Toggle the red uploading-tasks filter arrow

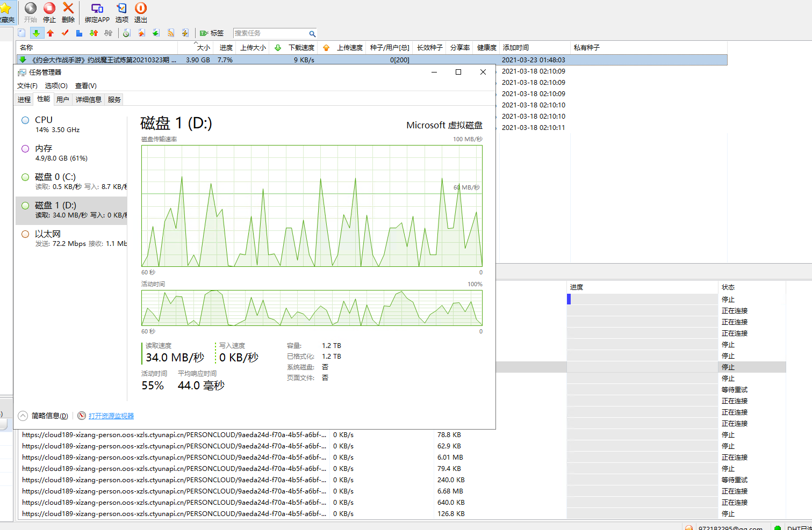[51, 33]
